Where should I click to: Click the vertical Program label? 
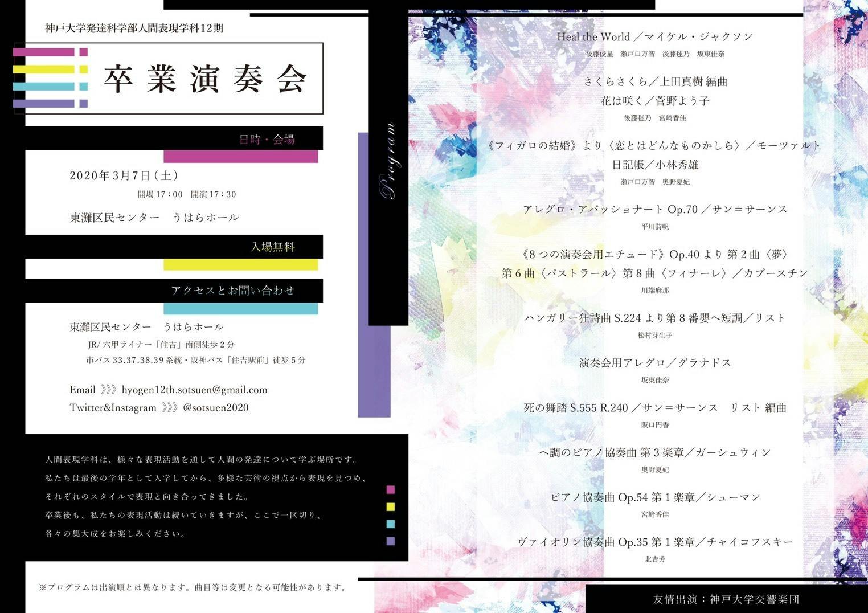pos(388,161)
